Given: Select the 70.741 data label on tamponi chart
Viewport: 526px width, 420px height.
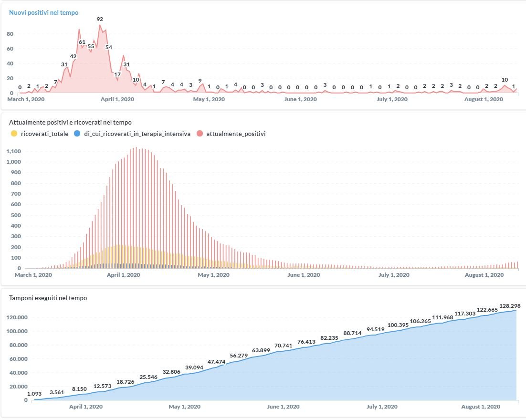Looking at the screenshot, I should coord(283,346).
